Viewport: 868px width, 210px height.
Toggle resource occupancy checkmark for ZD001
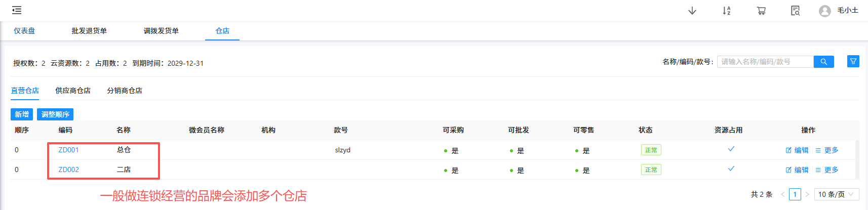(x=731, y=149)
